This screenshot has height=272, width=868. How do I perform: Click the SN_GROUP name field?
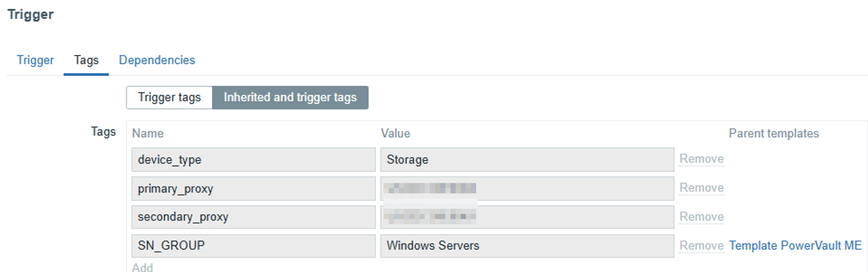pyautogui.click(x=254, y=246)
